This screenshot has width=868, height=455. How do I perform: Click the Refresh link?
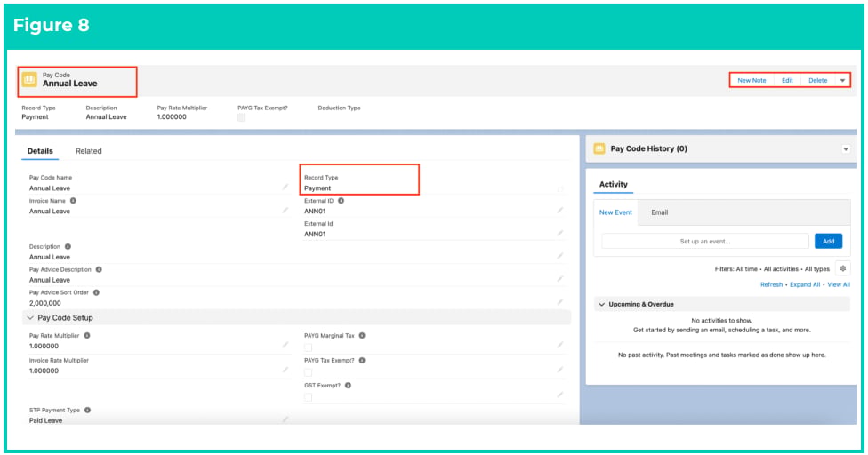point(771,284)
